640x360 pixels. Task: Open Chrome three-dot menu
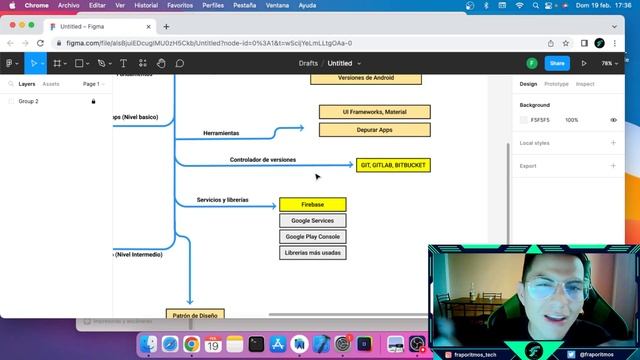click(615, 43)
